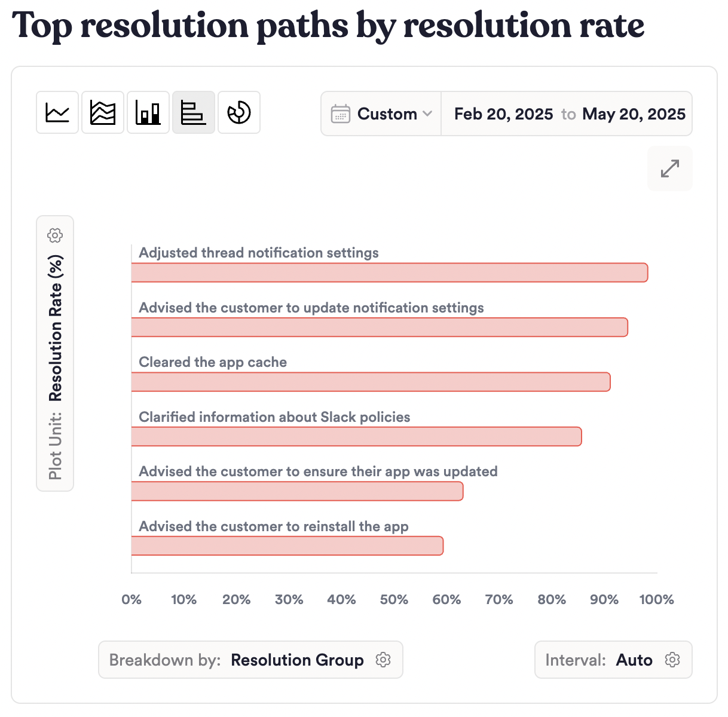The width and height of the screenshot is (728, 717).
Task: Switch to the pie chart visualization icon
Action: click(238, 112)
